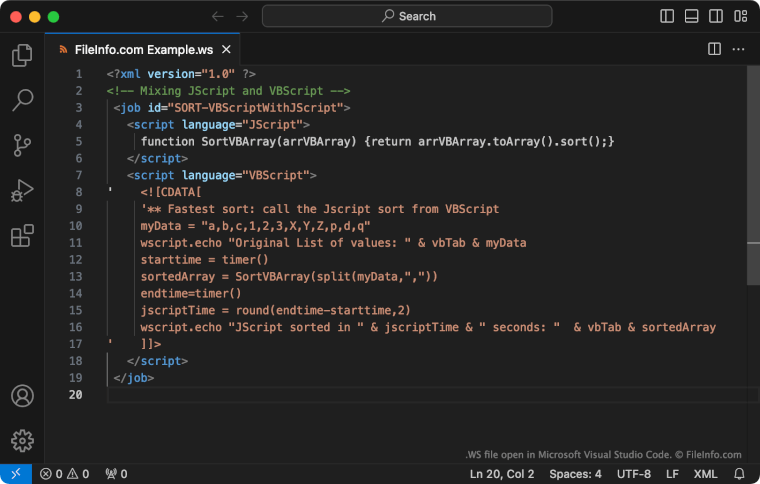
Task: Open the Extensions view
Action: [x=22, y=236]
